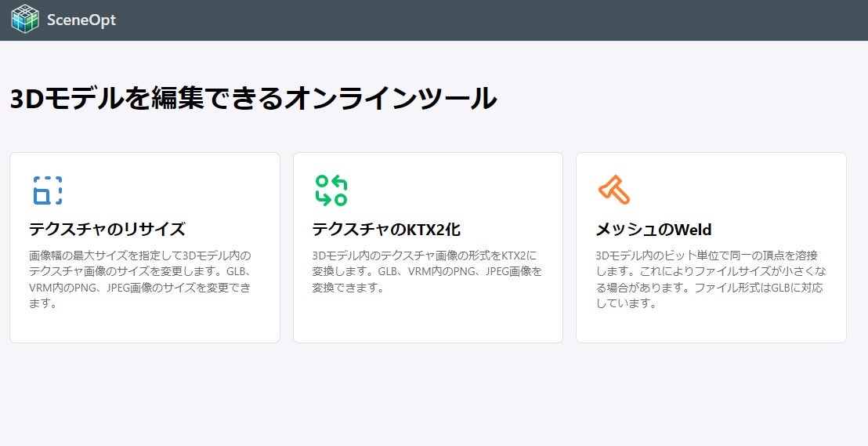Screen dimensions: 868x446
Task: Open the SceneOpt brand name link
Action: pos(81,20)
